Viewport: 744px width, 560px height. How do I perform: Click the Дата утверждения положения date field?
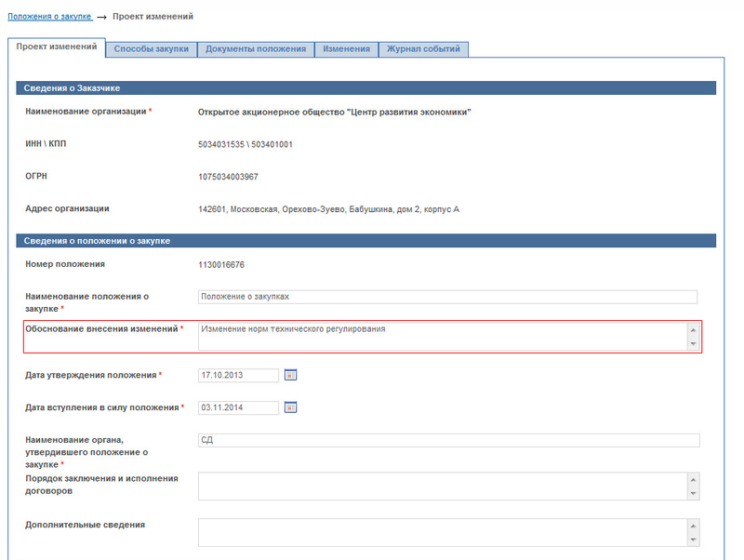click(238, 375)
